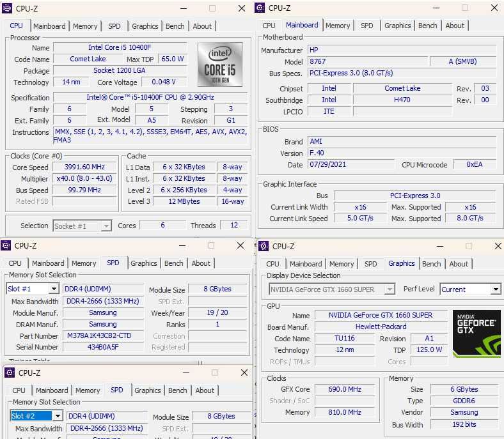Open the GTX 1660 SUPER display device dropdown
Screen dimensions: 504x439
[390, 289]
